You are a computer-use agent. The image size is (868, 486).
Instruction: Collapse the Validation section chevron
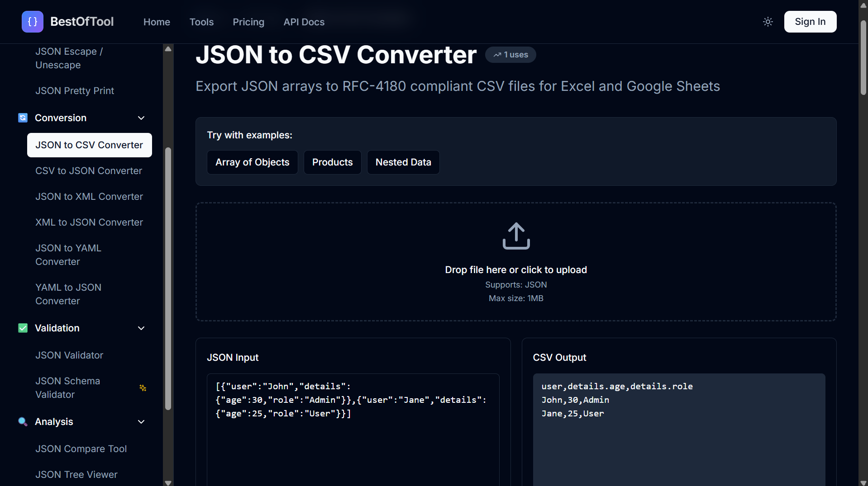tap(141, 328)
